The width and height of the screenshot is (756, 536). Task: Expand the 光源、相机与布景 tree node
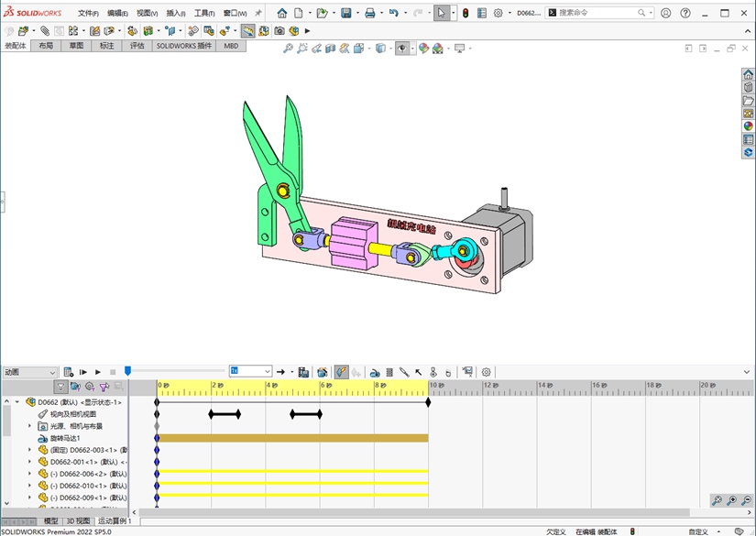pos(29,426)
